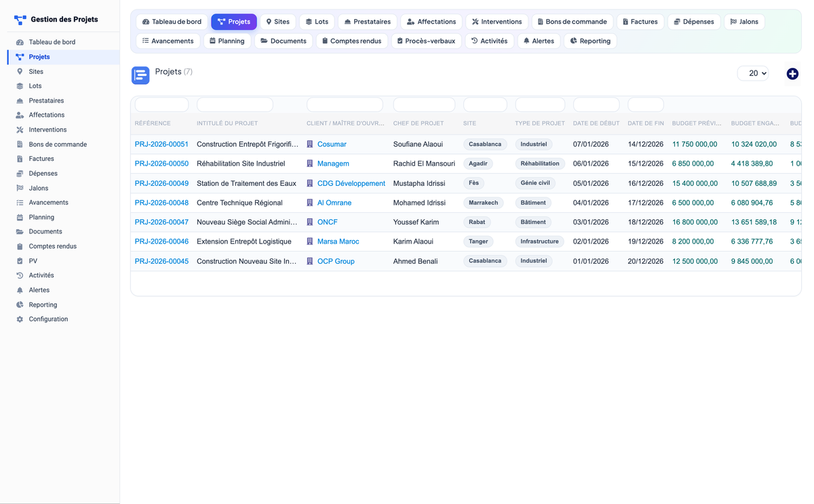
Task: Click the Factures document icon in sidebar
Action: (20, 159)
